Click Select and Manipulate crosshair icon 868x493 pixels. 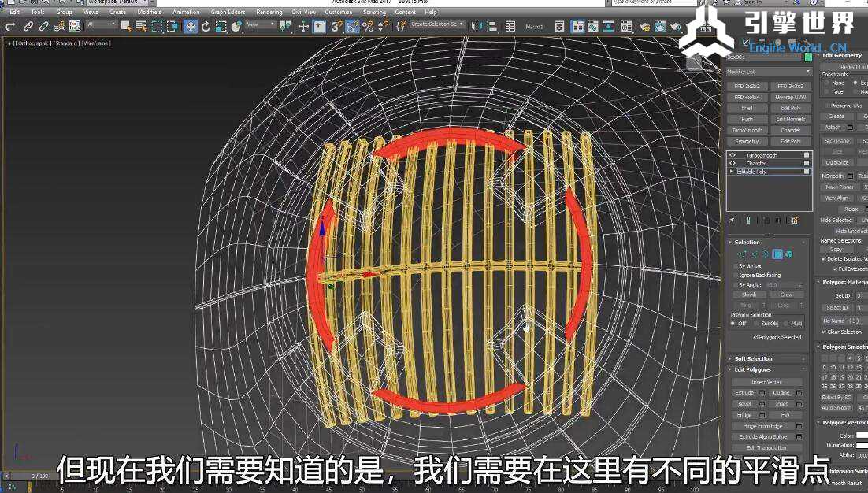303,26
